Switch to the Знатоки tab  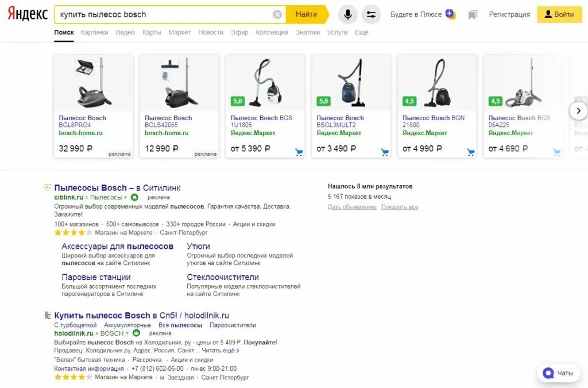tap(308, 32)
